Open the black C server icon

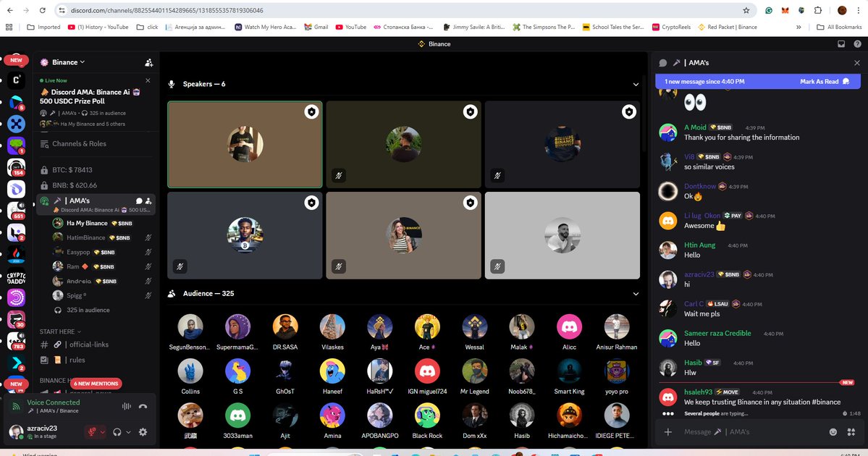[x=16, y=80]
